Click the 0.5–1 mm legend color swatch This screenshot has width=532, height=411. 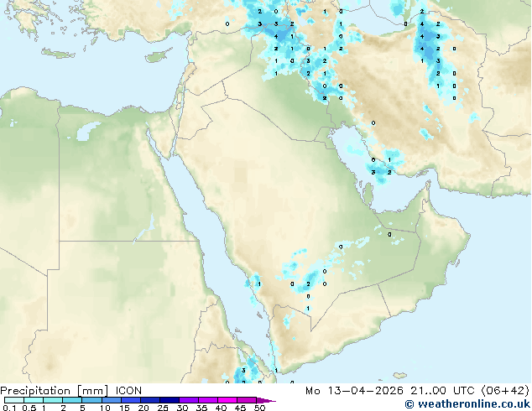tap(34, 400)
